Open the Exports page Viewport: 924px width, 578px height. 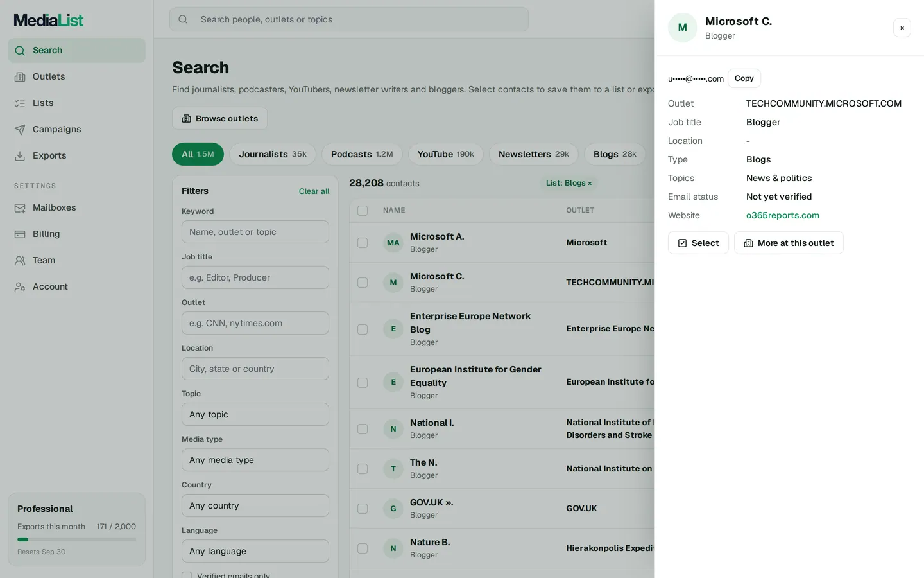click(x=76, y=155)
